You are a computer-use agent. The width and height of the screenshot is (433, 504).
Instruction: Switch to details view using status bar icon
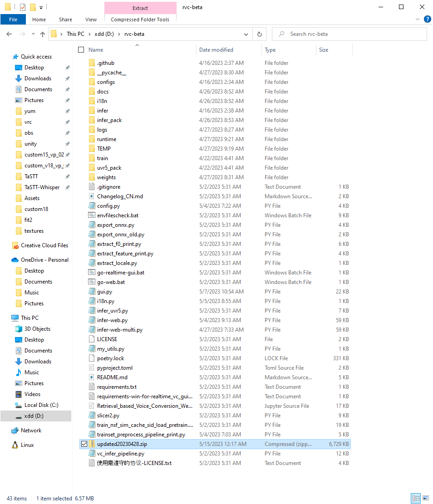pos(416,498)
